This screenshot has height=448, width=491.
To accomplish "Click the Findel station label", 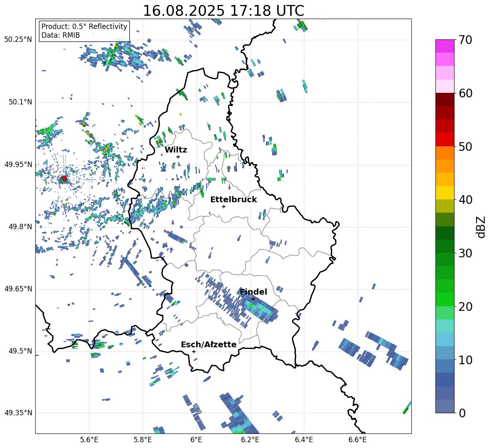I will (253, 292).
